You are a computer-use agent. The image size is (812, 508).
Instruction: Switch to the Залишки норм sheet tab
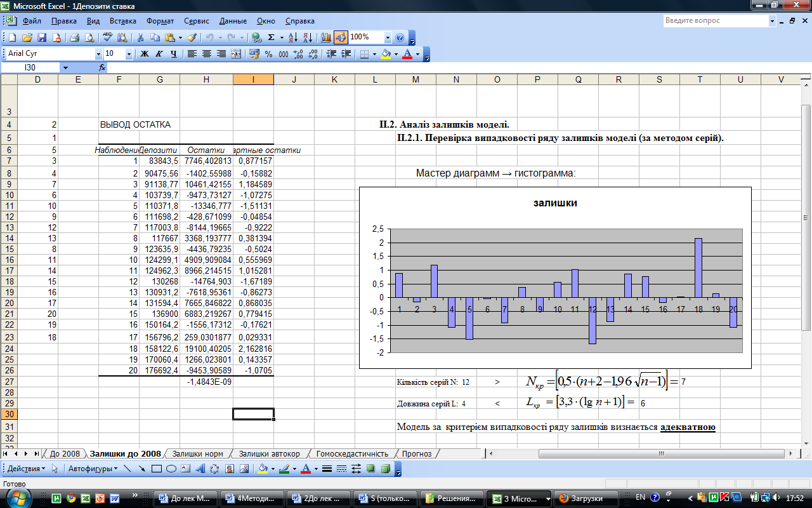click(x=197, y=453)
